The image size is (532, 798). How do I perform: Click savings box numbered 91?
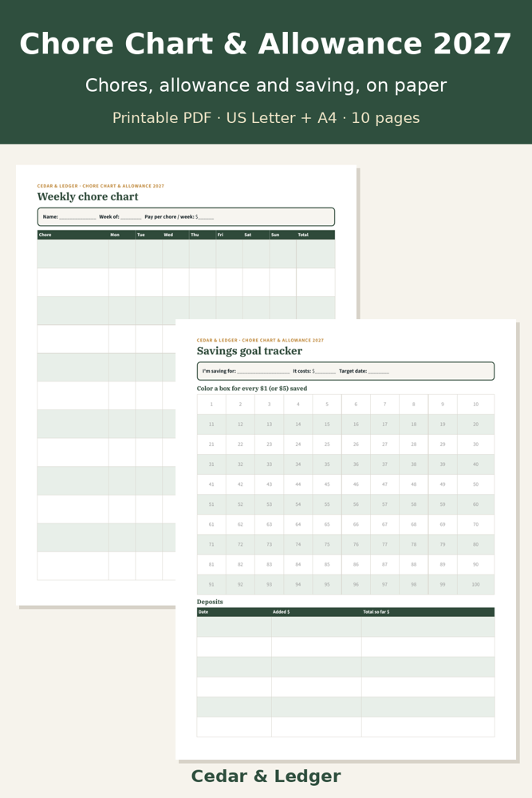click(211, 584)
